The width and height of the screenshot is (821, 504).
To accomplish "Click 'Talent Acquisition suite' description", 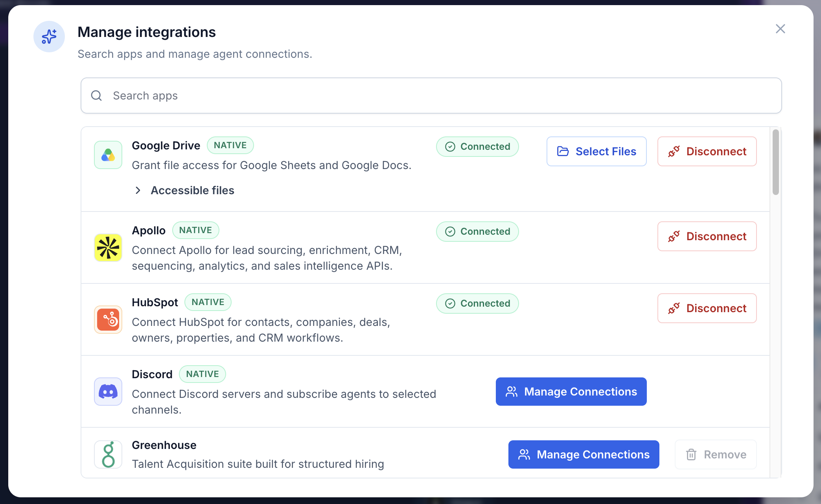I will (x=258, y=464).
